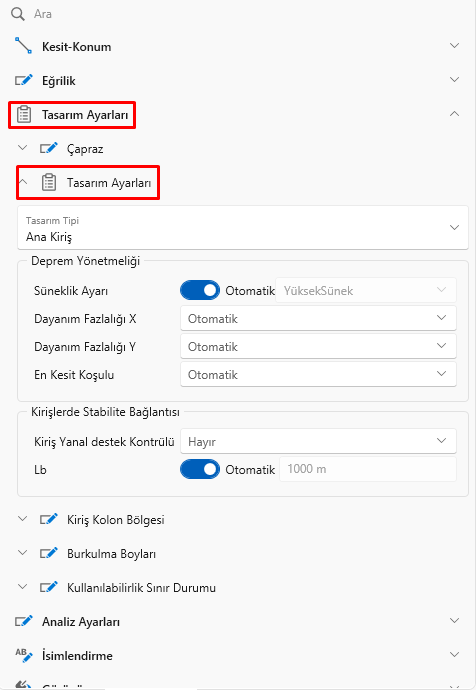Expand the Kesit-Konum panel chevron
476x690 pixels.
454,46
